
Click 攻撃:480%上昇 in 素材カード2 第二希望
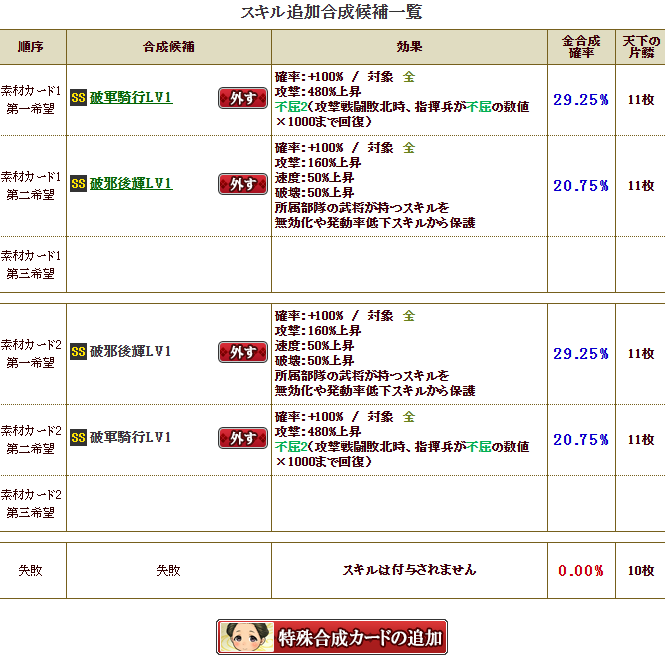click(x=318, y=431)
